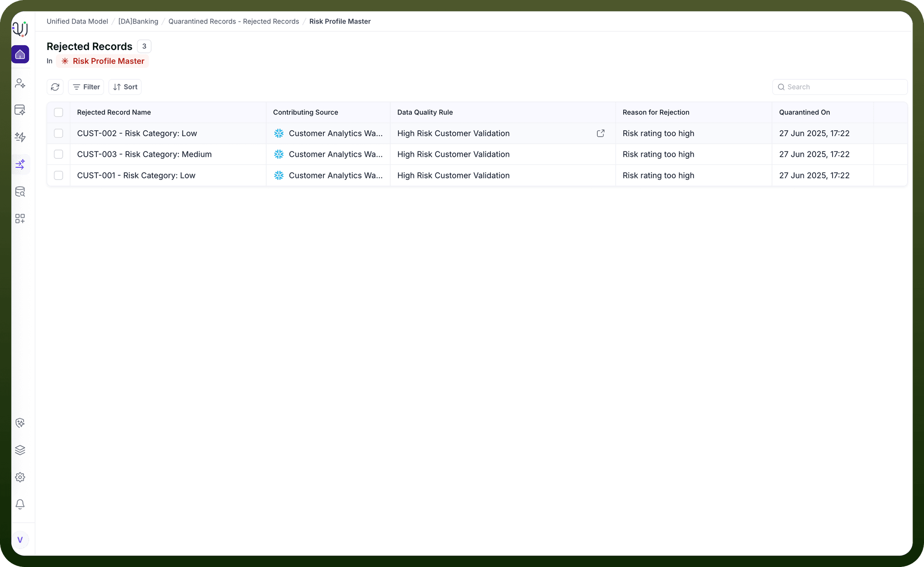Click the Rejected Record Name column header
924x567 pixels.
(x=114, y=113)
